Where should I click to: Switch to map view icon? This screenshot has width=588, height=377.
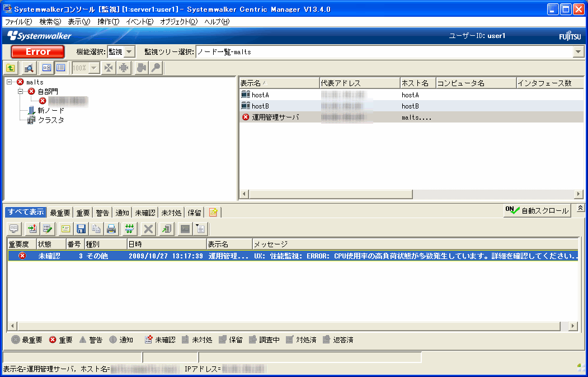pyautogui.click(x=46, y=68)
